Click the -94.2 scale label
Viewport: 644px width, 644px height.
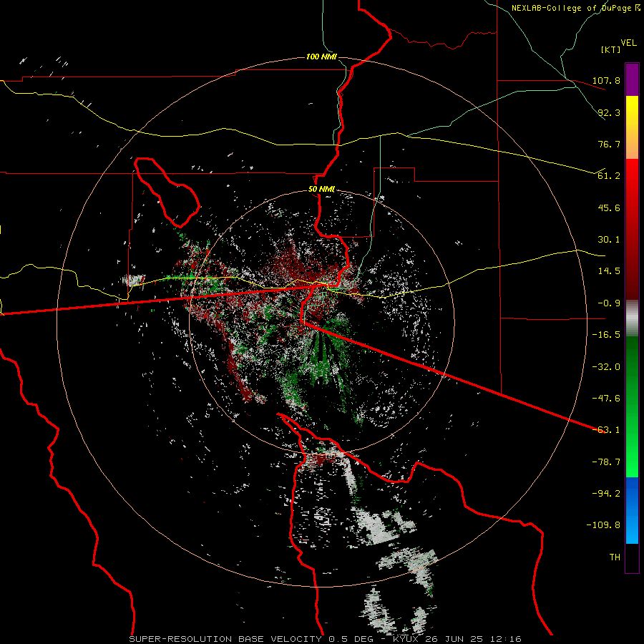pyautogui.click(x=606, y=494)
